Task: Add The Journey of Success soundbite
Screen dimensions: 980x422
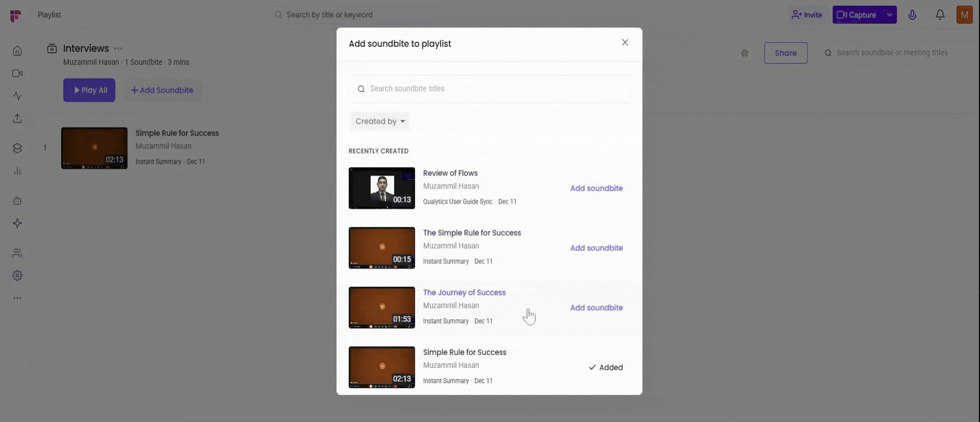Action: tap(596, 308)
